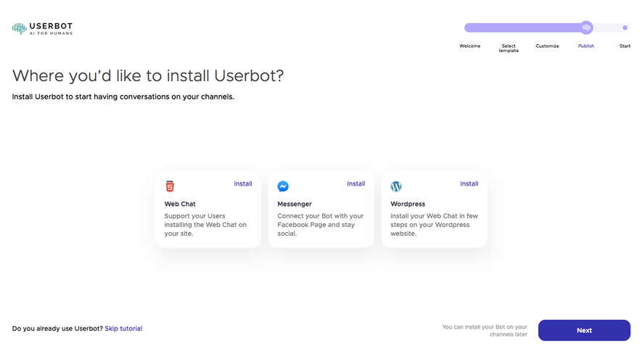This screenshot has width=642, height=364.
Task: Click the "Install Userbot to start having conversations" text
Action: 123,96
